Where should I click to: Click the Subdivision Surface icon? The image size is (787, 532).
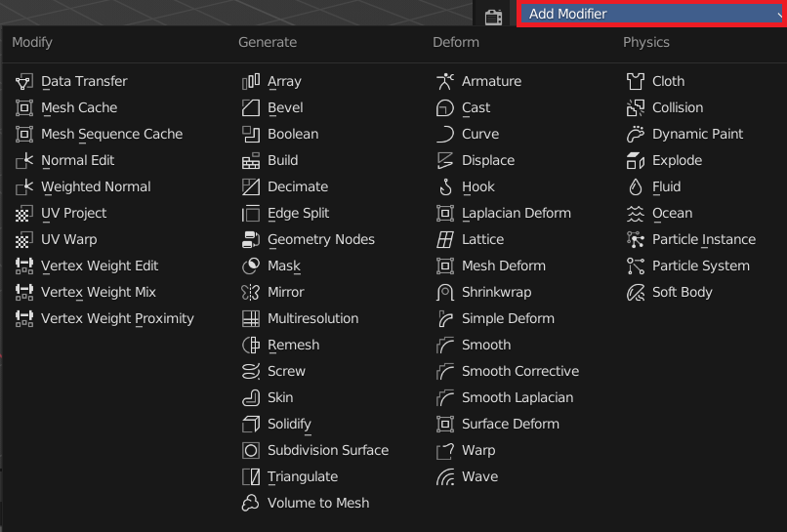pos(251,451)
